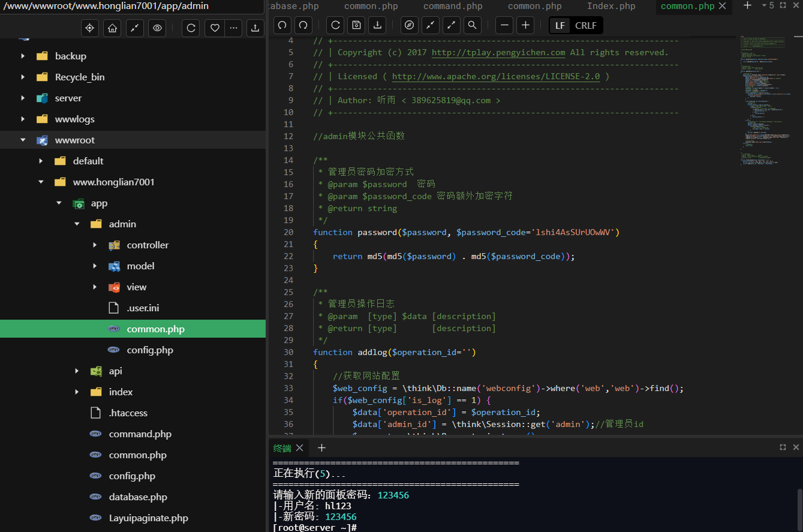
Task: Open search with the magnifier icon
Action: (x=472, y=25)
